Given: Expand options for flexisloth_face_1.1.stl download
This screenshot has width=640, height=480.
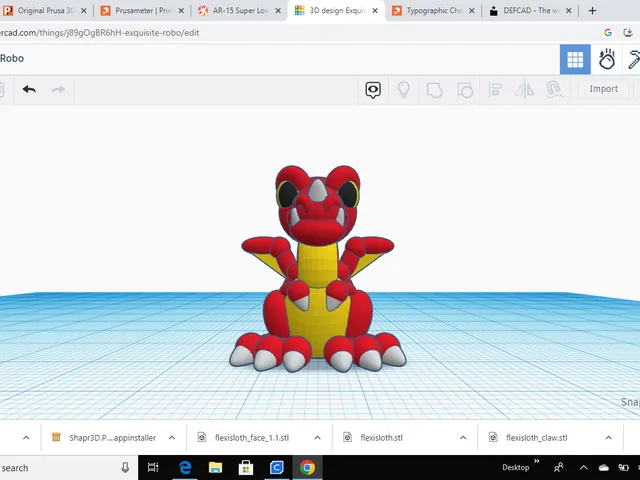Looking at the screenshot, I should pos(317,438).
